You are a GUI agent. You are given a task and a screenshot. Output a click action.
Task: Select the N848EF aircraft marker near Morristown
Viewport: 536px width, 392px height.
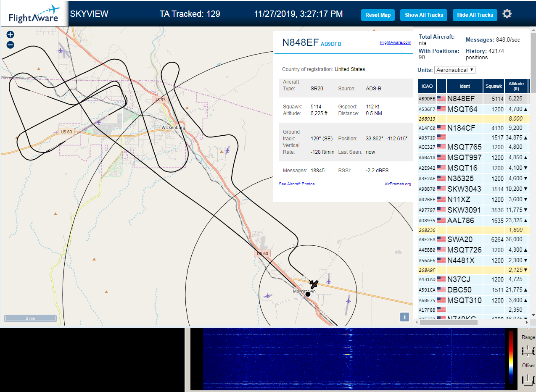click(x=314, y=284)
